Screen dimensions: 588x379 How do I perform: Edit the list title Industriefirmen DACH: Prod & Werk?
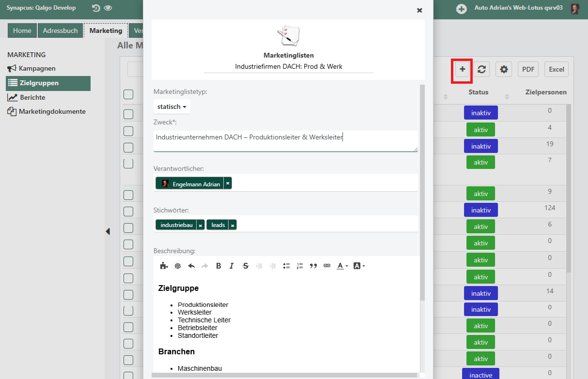[x=289, y=66]
